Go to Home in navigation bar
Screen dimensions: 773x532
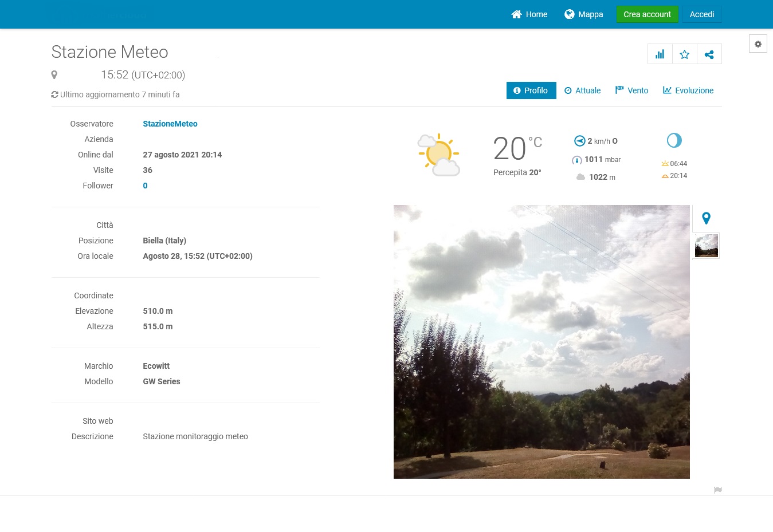coord(529,14)
